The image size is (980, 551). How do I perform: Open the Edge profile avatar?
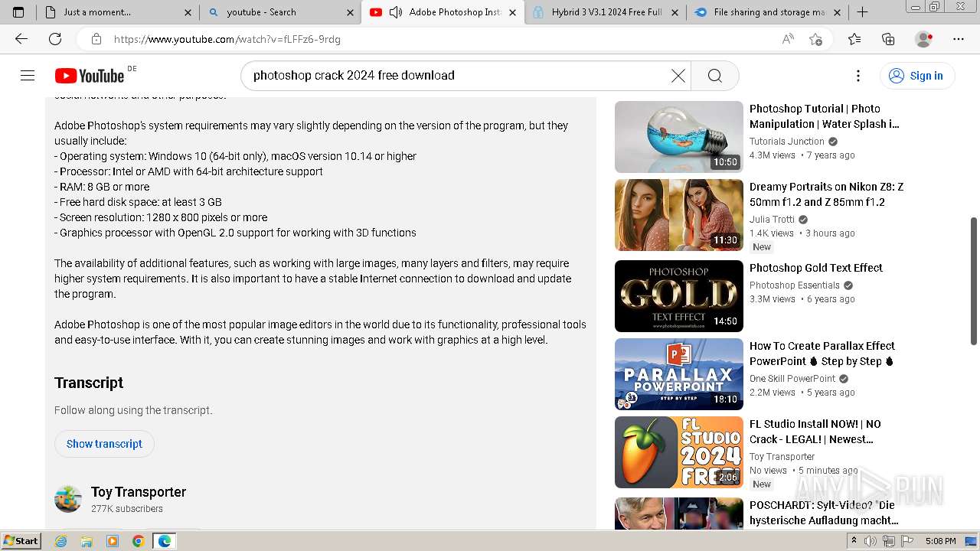924,39
